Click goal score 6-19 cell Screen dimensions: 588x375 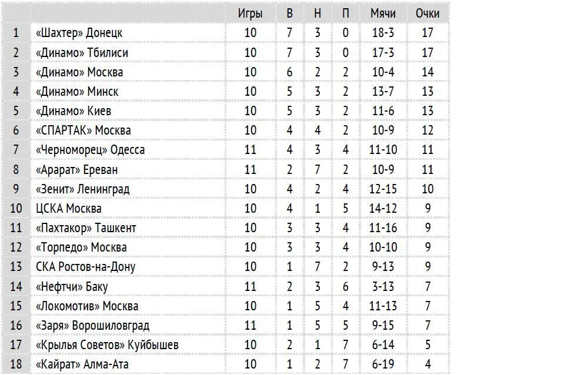click(383, 364)
